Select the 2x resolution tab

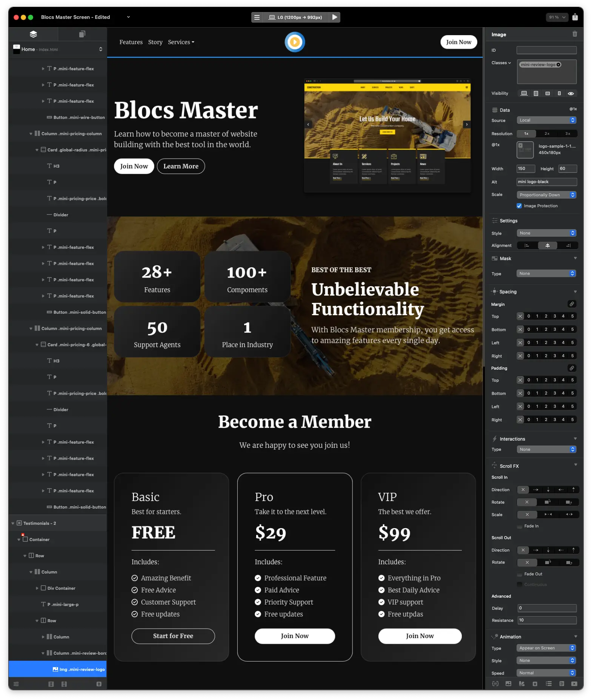coord(547,134)
